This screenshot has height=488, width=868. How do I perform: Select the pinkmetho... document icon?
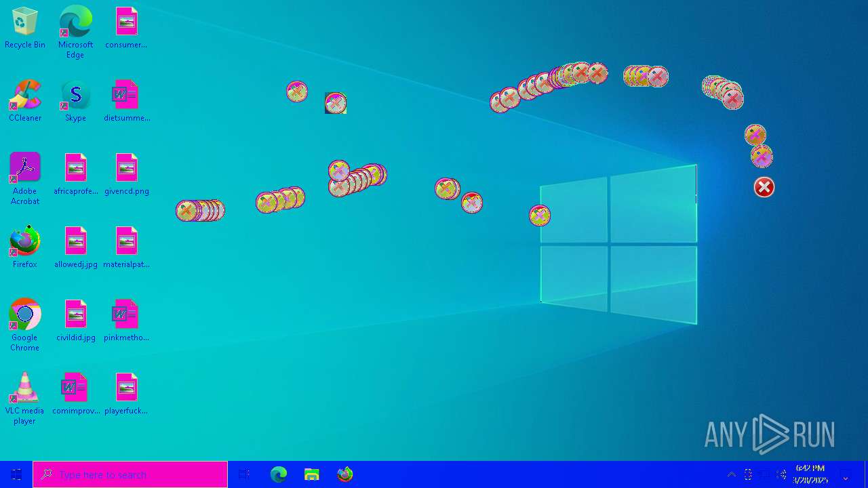[126, 321]
